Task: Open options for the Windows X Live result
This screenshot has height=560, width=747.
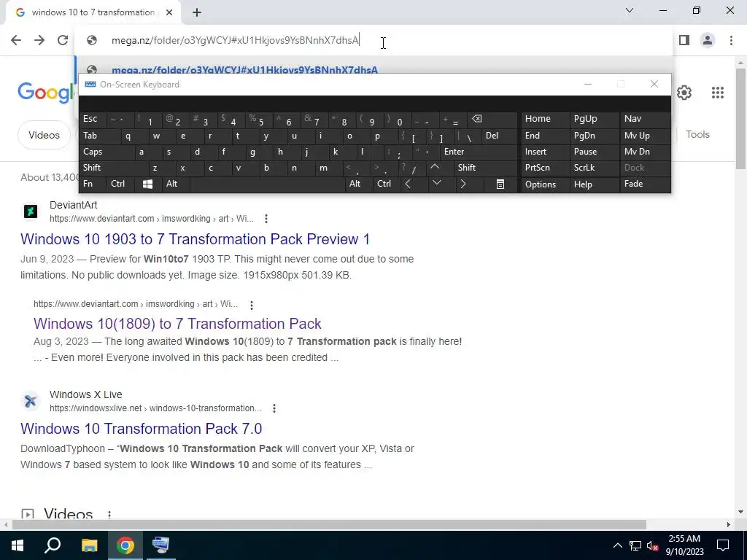Action: [274, 408]
